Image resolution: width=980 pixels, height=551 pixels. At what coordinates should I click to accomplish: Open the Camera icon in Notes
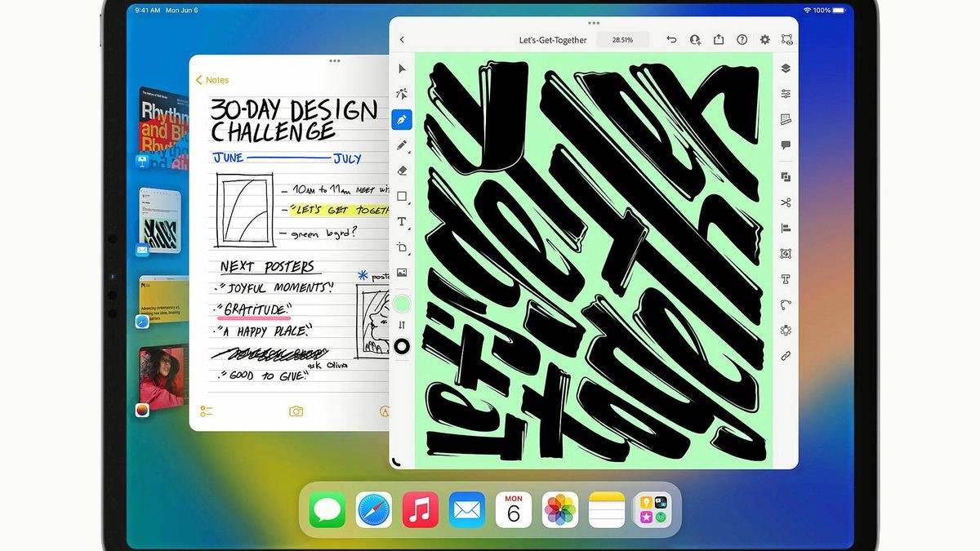click(296, 411)
